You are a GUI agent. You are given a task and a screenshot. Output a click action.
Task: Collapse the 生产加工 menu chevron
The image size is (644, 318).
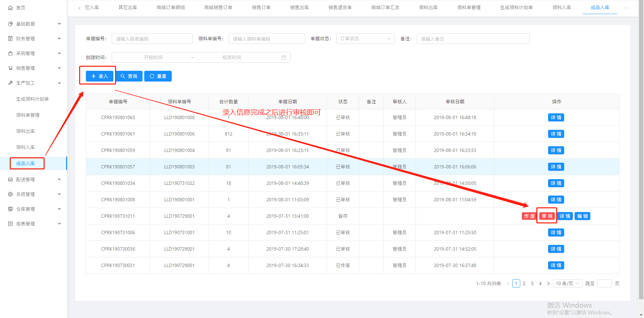(59, 83)
